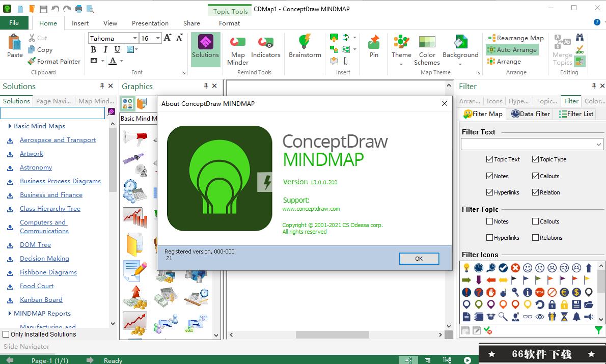Open Aerospace and Transport solution link
606x364 pixels.
58,140
